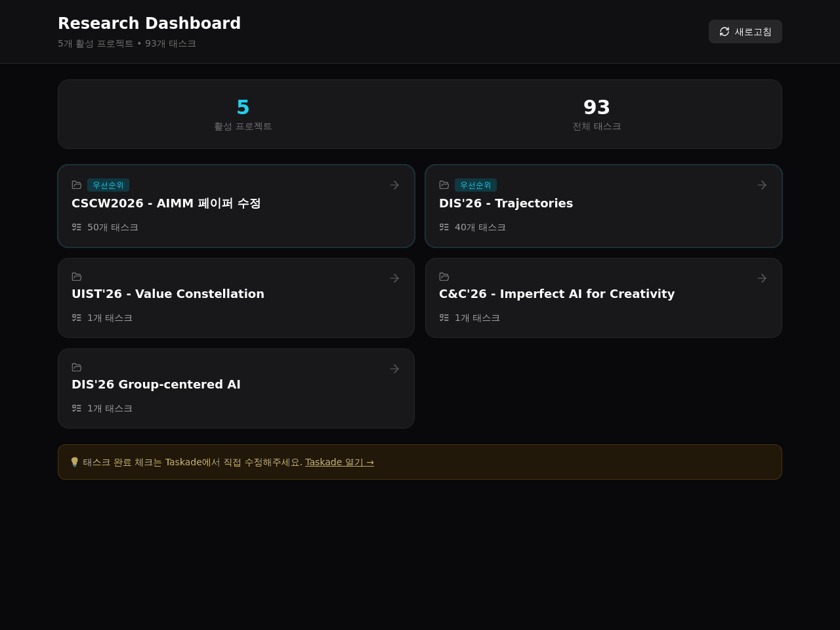Click folder icon on UIST'26 Value Constellation card
The height and width of the screenshot is (630, 840).
click(x=77, y=277)
